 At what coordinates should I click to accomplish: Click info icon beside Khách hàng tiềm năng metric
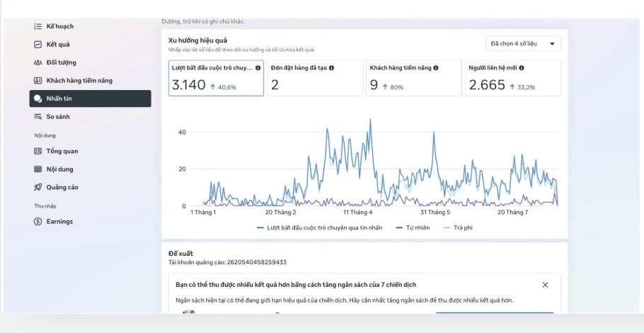[x=436, y=68]
